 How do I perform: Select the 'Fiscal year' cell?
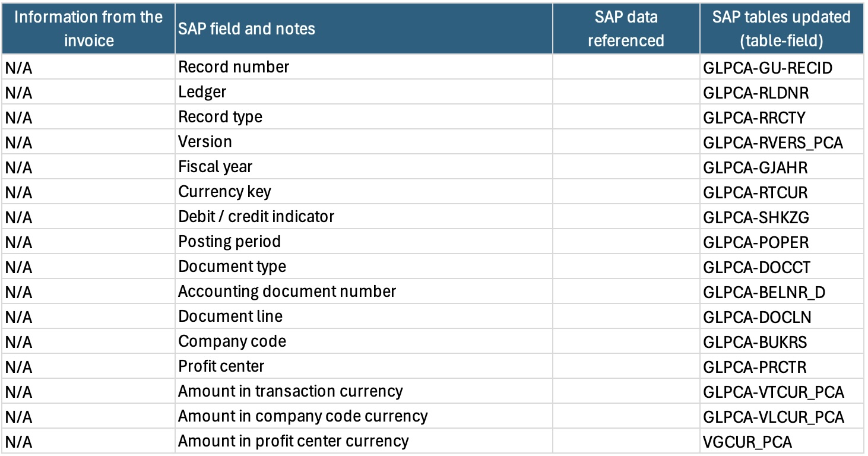pyautogui.click(x=364, y=167)
